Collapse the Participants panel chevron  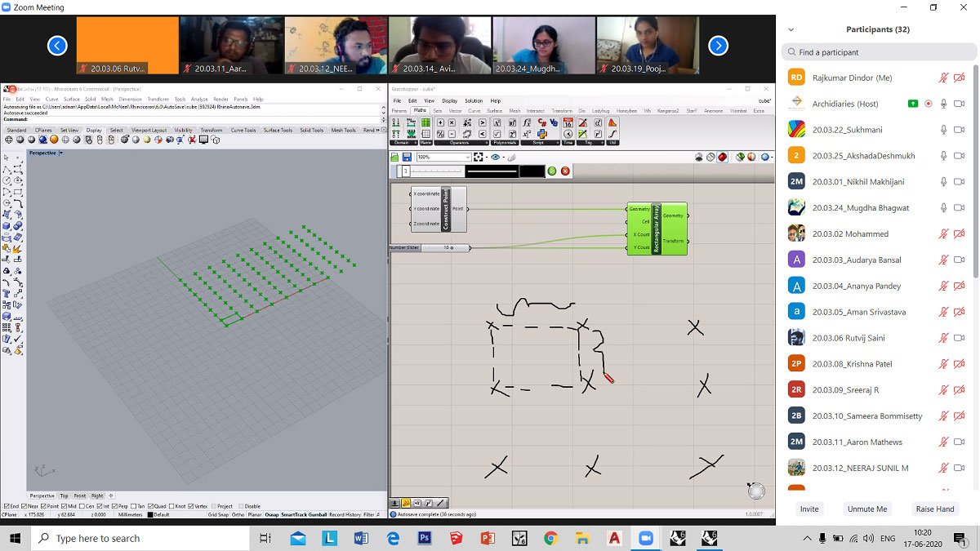tap(791, 29)
